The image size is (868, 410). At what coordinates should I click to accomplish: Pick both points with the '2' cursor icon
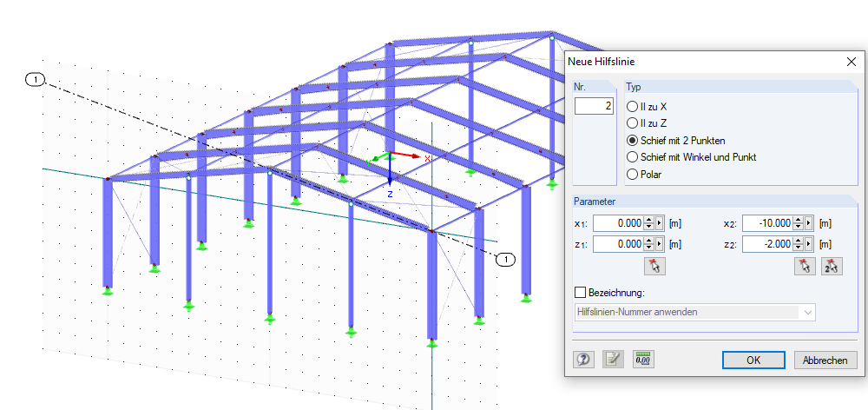coord(832,266)
